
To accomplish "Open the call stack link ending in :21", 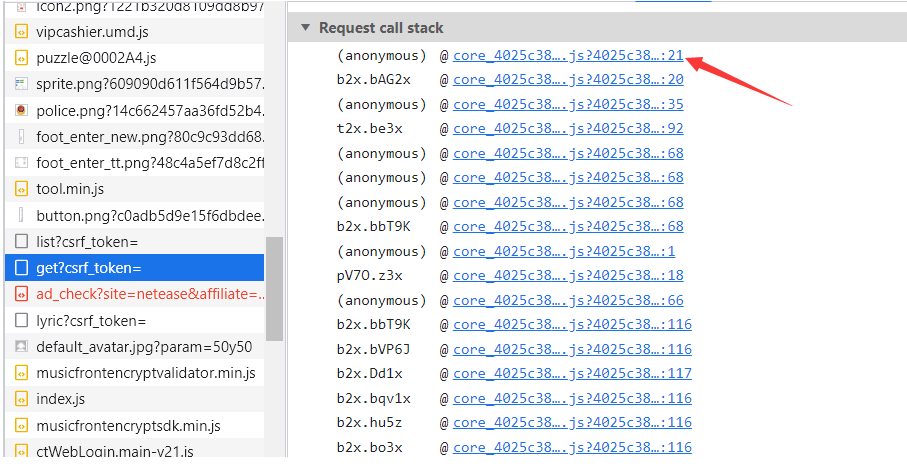I will pos(568,55).
